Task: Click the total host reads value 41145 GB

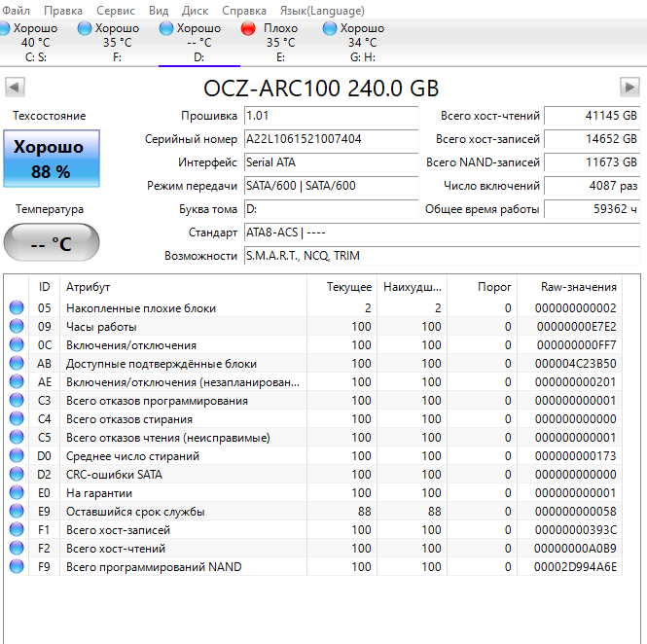Action: coord(593,116)
